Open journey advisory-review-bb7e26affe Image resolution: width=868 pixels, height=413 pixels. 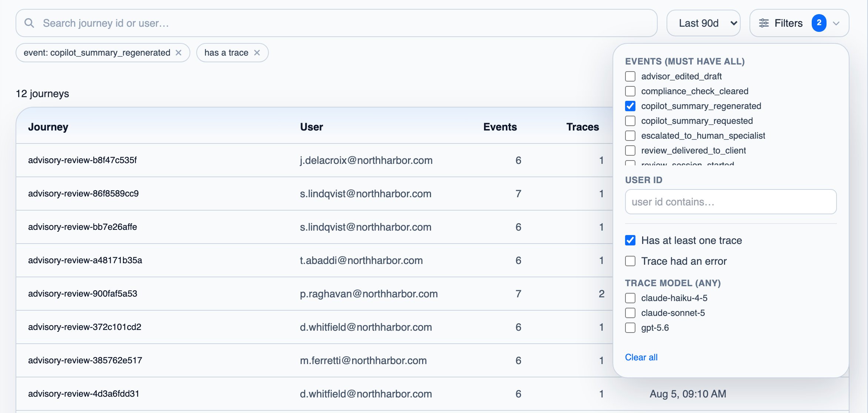tap(83, 227)
